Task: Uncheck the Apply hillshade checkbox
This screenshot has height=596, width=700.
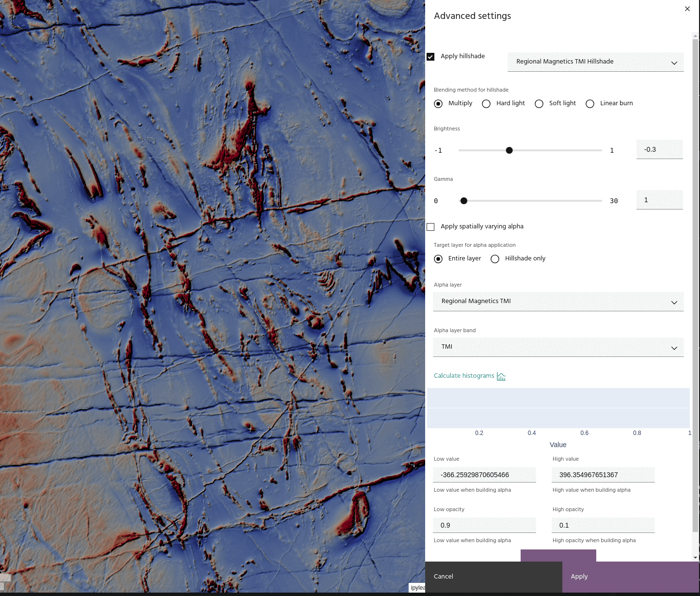Action: pos(430,57)
